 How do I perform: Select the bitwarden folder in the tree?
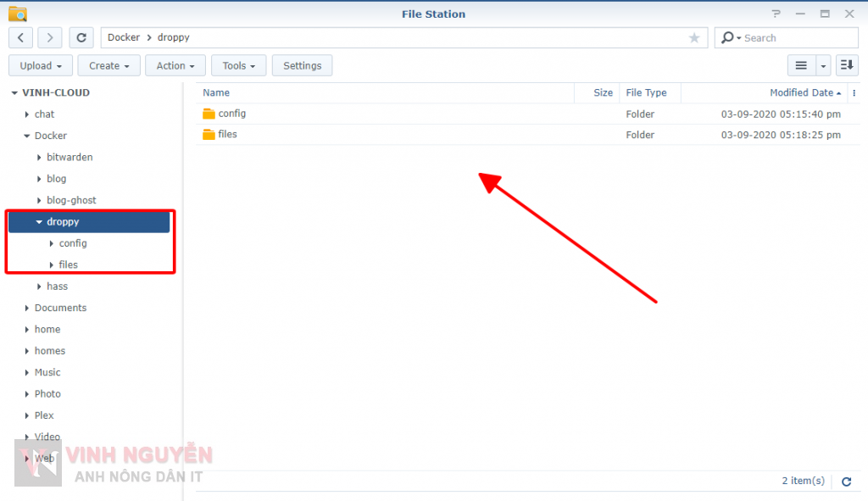[x=70, y=157]
